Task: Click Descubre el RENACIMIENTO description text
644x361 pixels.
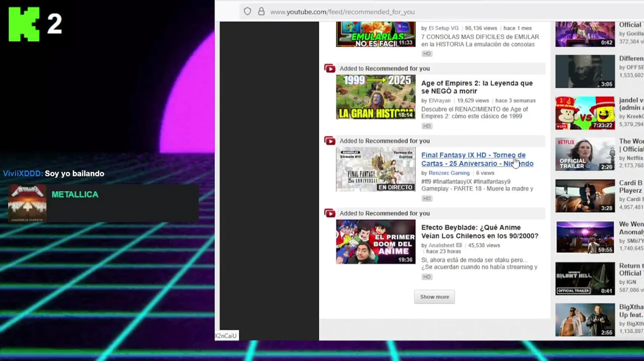Action: tap(474, 113)
